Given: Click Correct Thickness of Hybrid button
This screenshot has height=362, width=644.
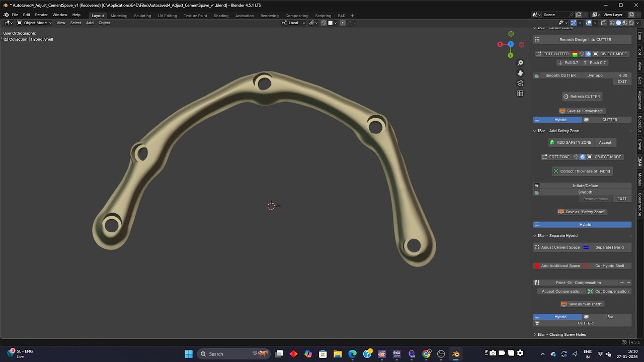Looking at the screenshot, I should click(x=581, y=171).
